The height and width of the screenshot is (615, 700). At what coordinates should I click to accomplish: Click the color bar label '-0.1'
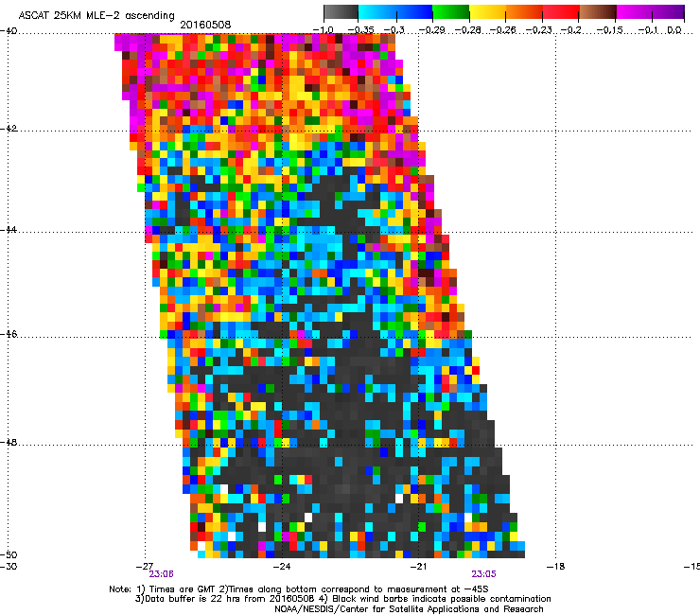click(x=648, y=30)
